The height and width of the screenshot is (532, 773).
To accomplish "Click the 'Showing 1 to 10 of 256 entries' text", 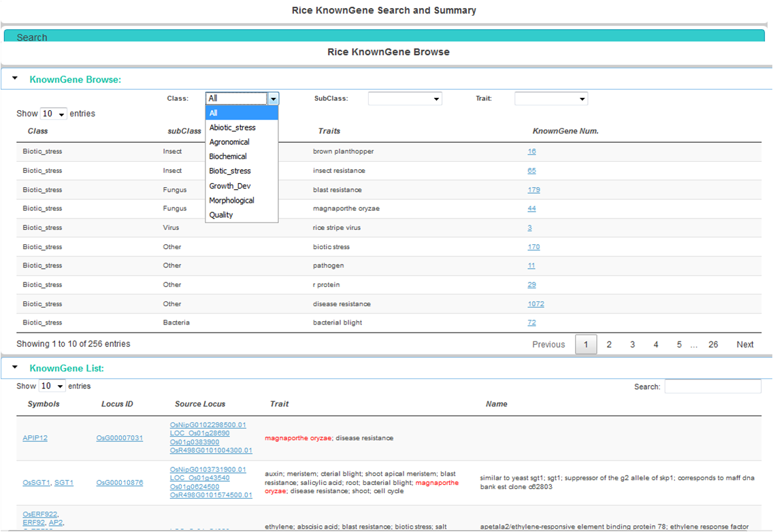I will (x=73, y=344).
